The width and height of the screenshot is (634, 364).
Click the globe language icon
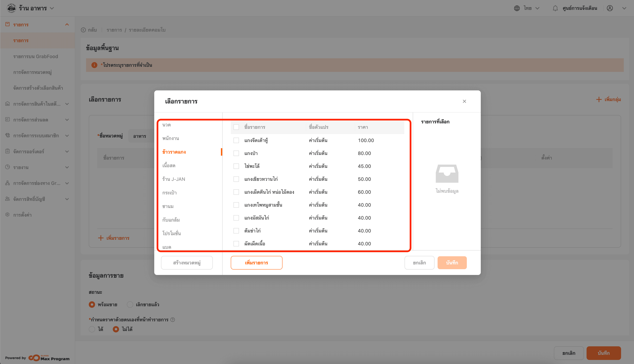click(x=517, y=8)
